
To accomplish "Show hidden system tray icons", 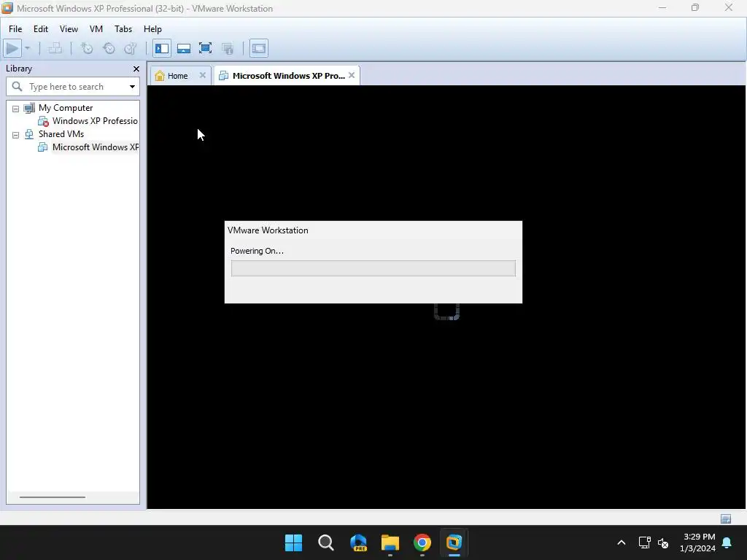I will [622, 542].
